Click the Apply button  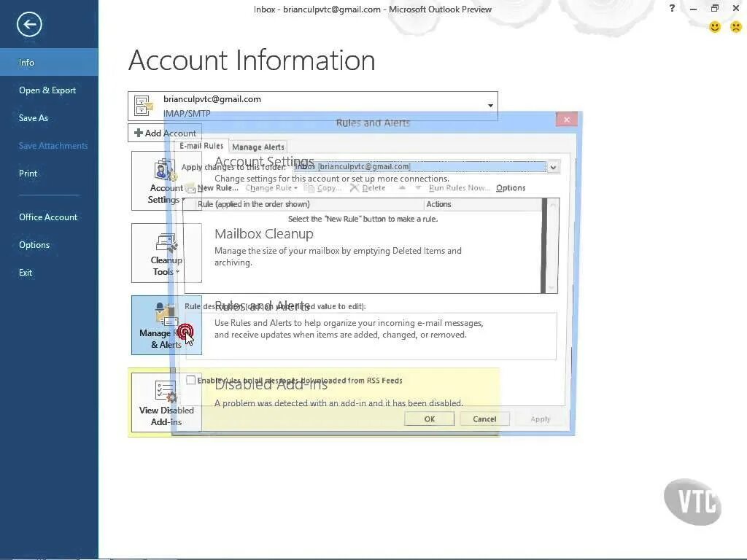541,419
